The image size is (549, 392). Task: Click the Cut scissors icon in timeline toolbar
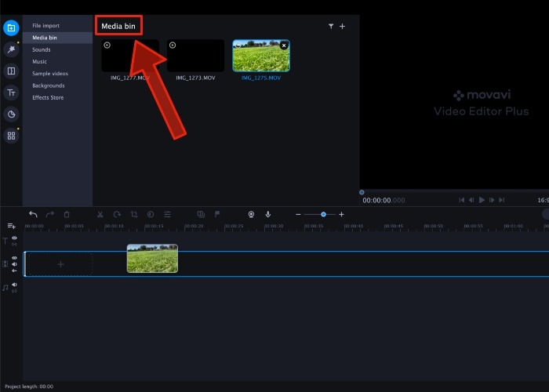[x=100, y=214]
